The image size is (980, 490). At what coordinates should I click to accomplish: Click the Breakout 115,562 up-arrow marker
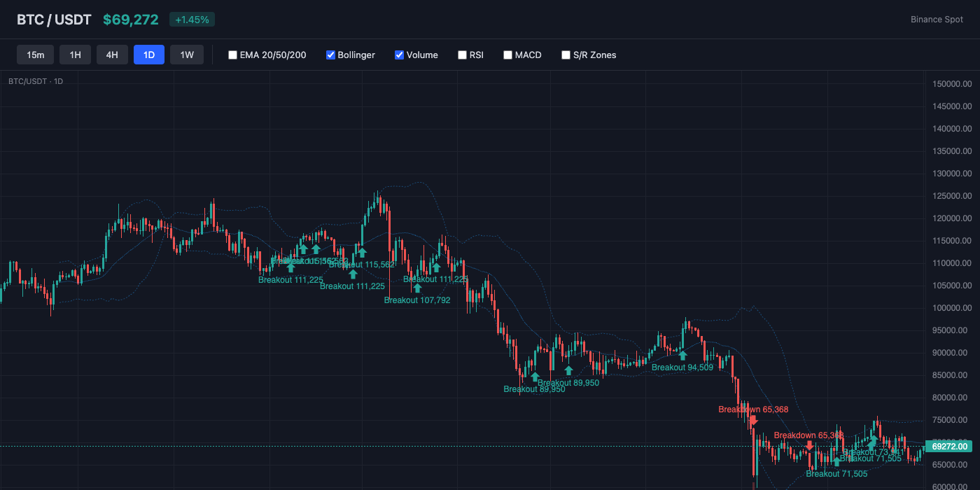point(362,252)
